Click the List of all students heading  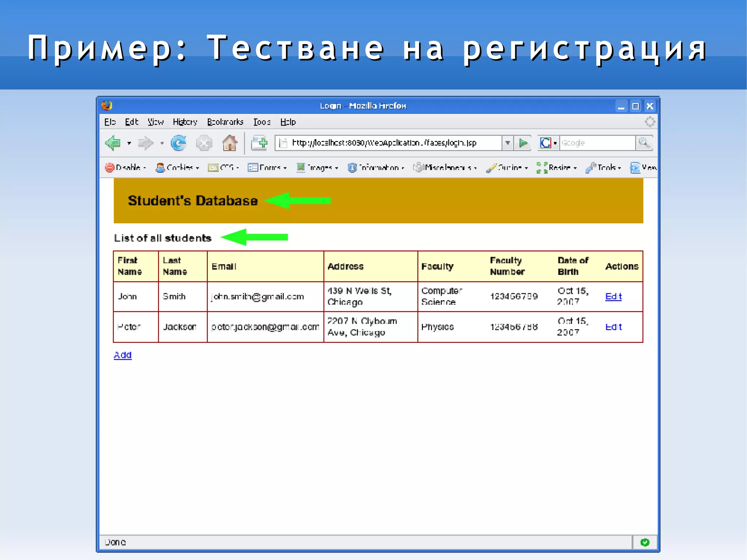pyautogui.click(x=163, y=238)
